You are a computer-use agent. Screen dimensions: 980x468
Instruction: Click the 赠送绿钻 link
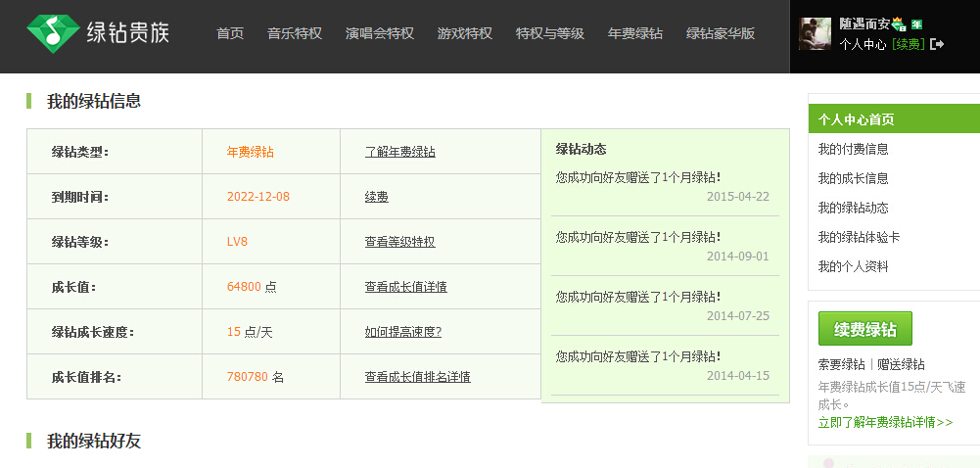(901, 364)
